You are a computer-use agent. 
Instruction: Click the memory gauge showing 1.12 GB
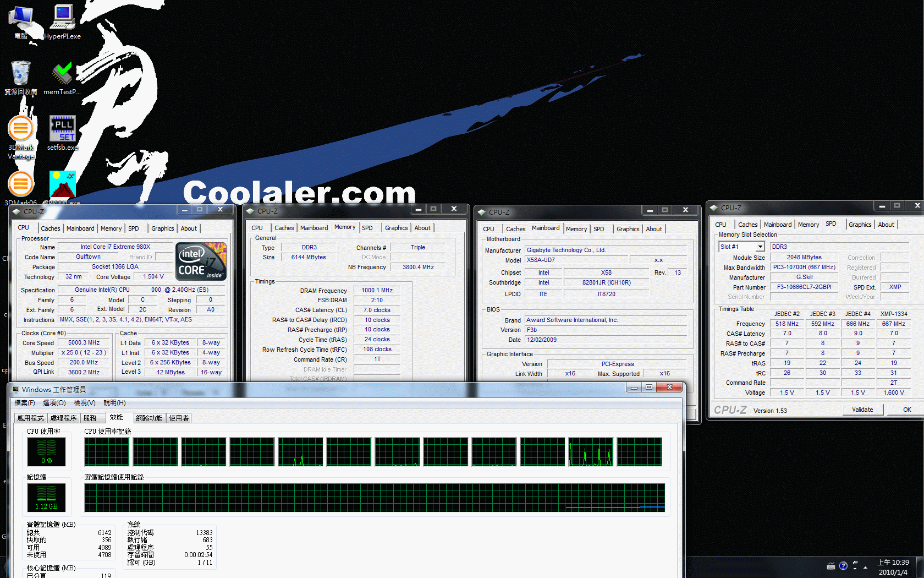tap(47, 498)
